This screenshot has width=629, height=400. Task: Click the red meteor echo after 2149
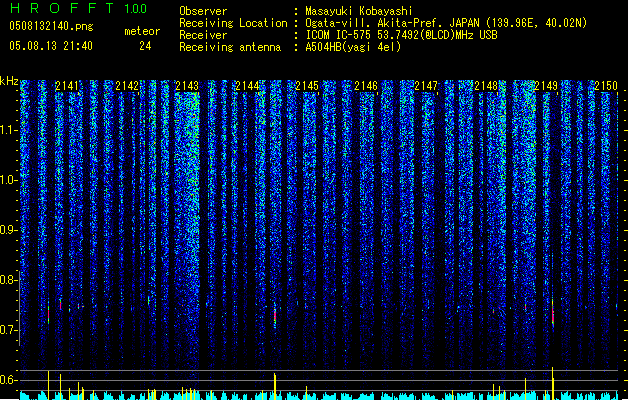point(553,313)
